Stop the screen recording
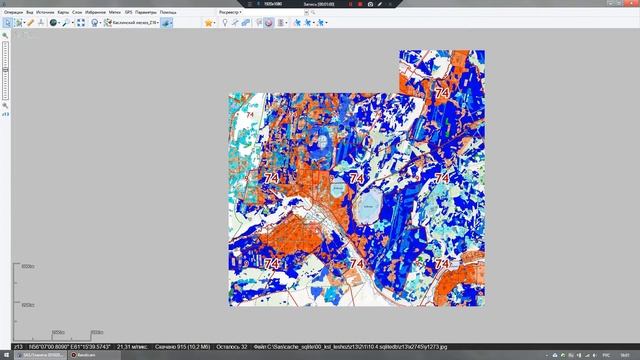The image size is (640, 360). coord(360,4)
